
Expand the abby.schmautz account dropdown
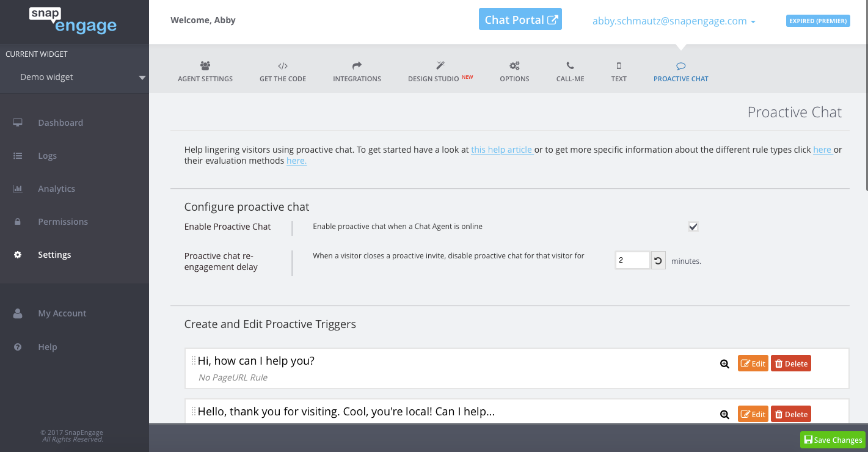[674, 21]
